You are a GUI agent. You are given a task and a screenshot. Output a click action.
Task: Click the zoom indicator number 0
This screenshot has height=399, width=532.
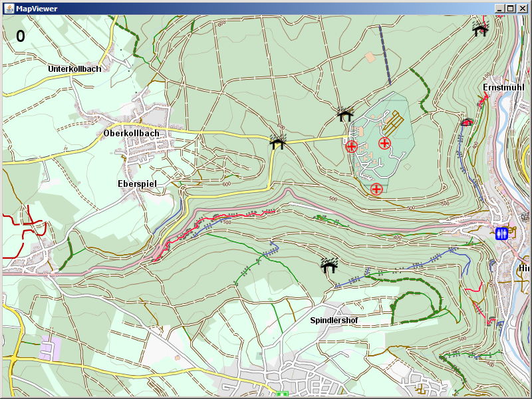tap(21, 37)
